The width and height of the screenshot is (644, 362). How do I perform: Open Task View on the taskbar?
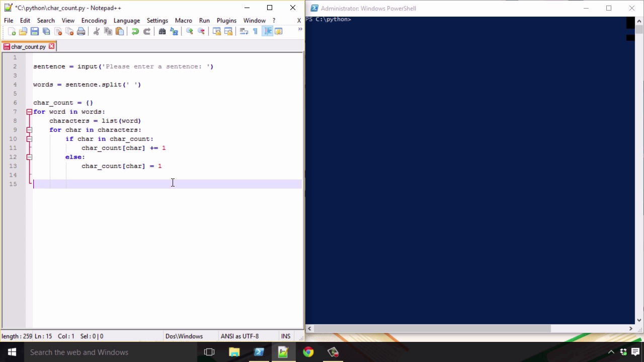209,352
